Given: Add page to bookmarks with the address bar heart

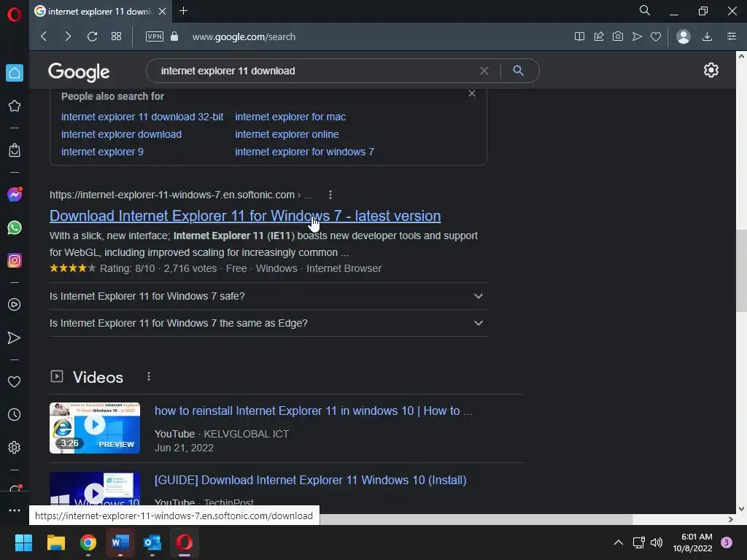Looking at the screenshot, I should [656, 36].
